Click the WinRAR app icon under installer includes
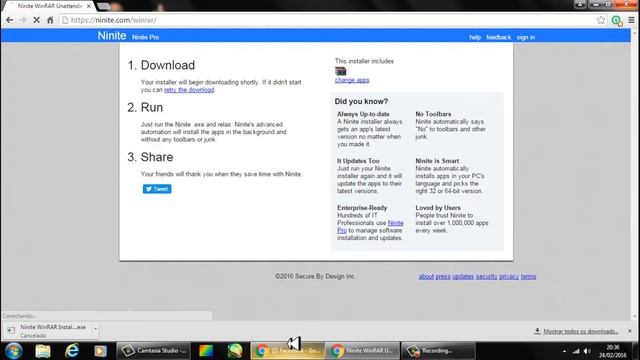 (340, 71)
